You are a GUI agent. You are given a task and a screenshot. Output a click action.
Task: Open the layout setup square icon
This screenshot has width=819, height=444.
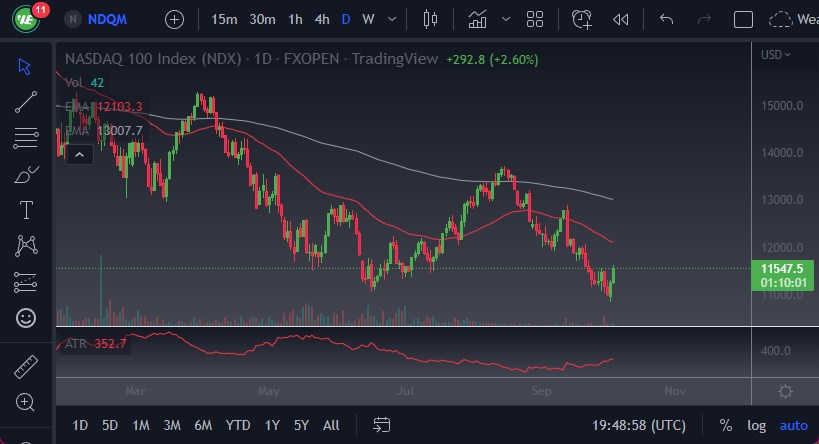click(743, 20)
